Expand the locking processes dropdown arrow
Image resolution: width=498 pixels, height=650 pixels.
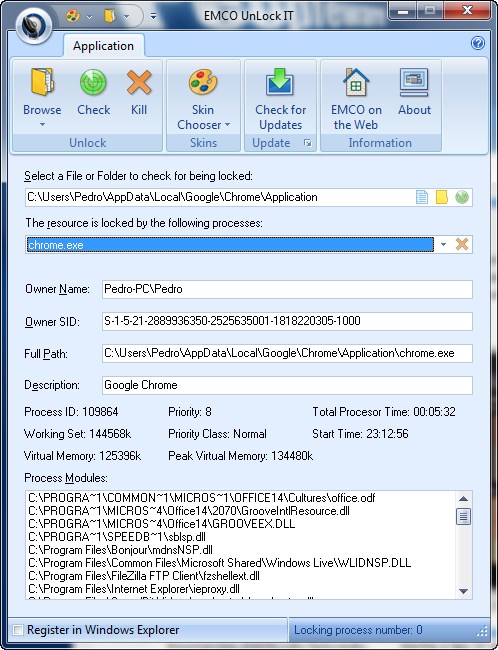pos(443,245)
